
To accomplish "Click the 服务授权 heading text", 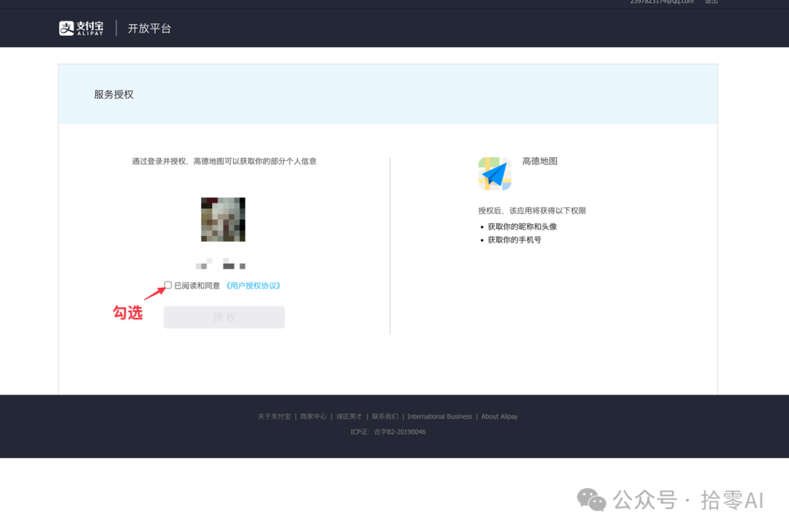I will (x=114, y=94).
